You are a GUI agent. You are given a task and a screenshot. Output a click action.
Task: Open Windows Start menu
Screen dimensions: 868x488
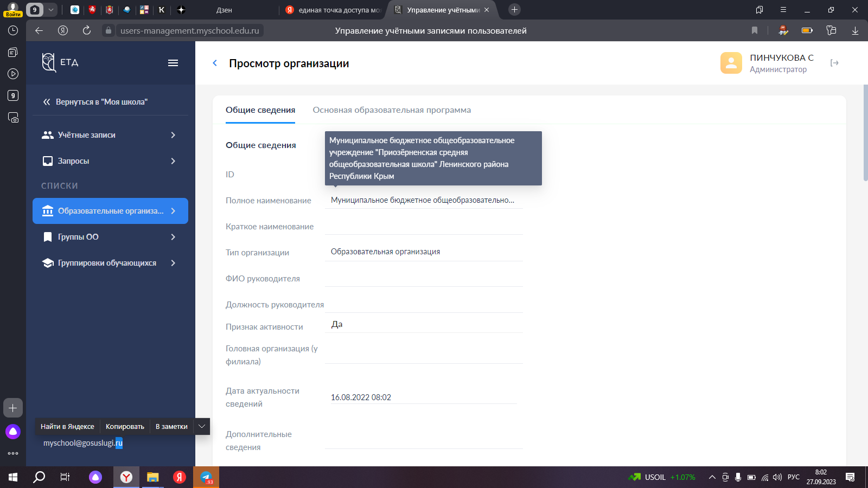pos(13,477)
